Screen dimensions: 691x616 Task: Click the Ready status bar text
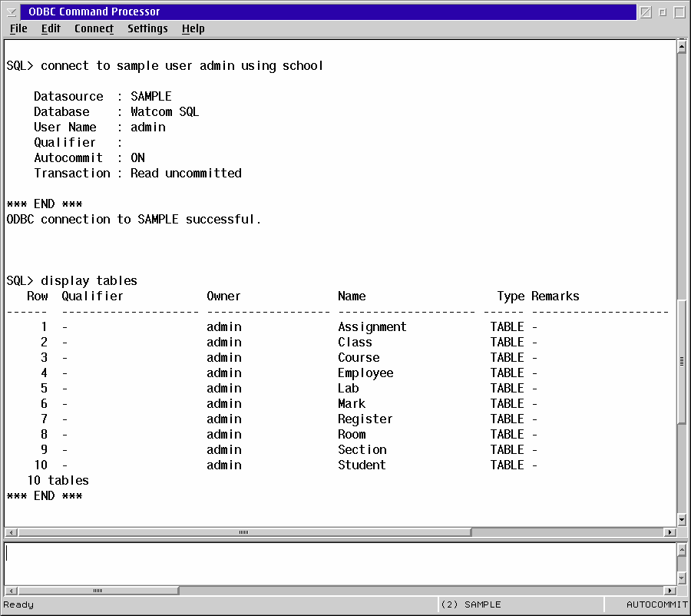coord(18,605)
